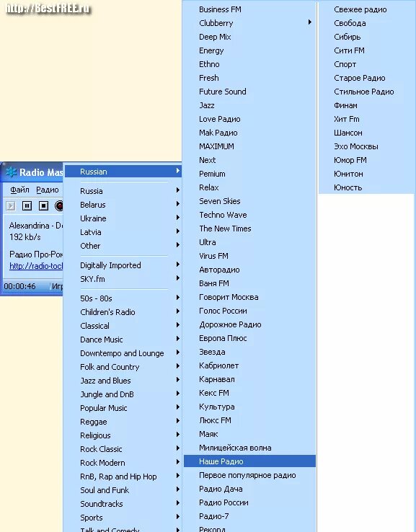Select Soul and Funk genre
This screenshot has width=416, height=532.
click(123, 490)
